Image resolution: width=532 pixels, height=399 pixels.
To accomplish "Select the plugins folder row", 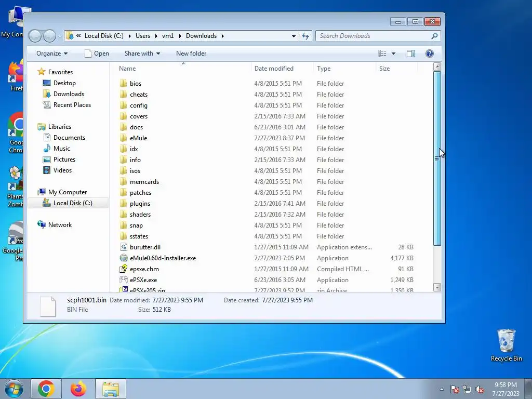I will pyautogui.click(x=268, y=204).
